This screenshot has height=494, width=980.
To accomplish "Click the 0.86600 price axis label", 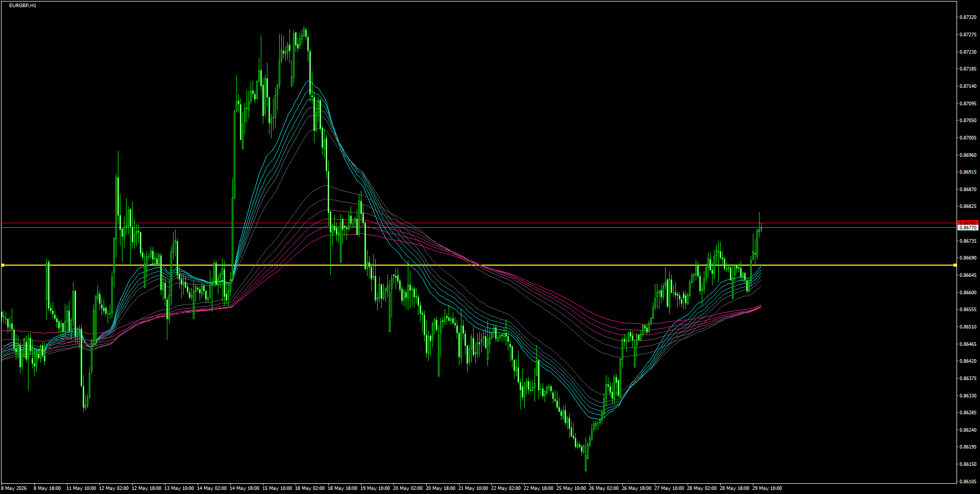I will click(x=968, y=293).
